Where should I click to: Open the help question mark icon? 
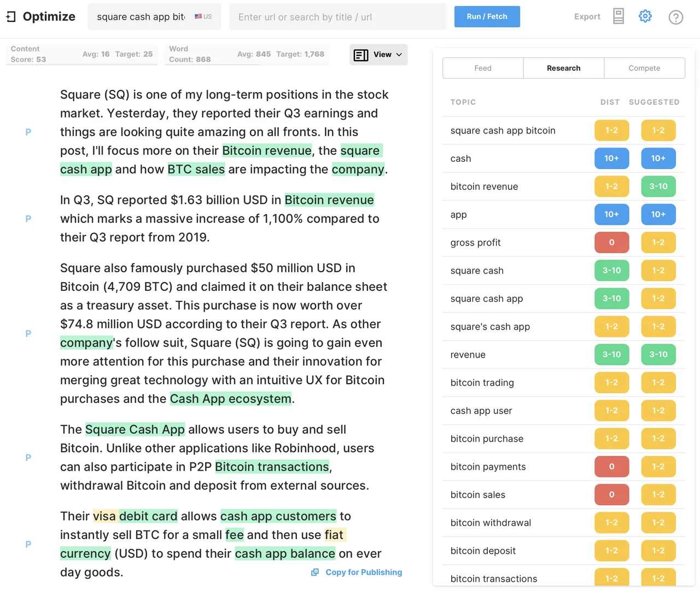point(676,17)
